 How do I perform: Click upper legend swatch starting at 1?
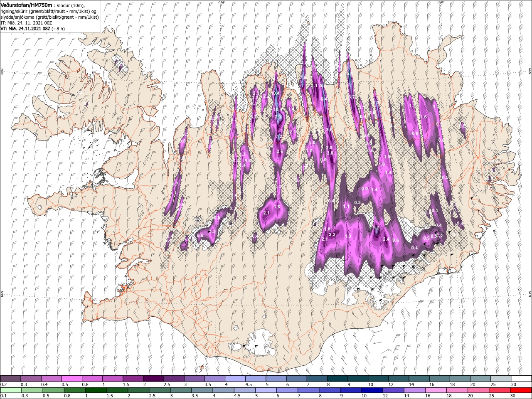click(x=113, y=378)
